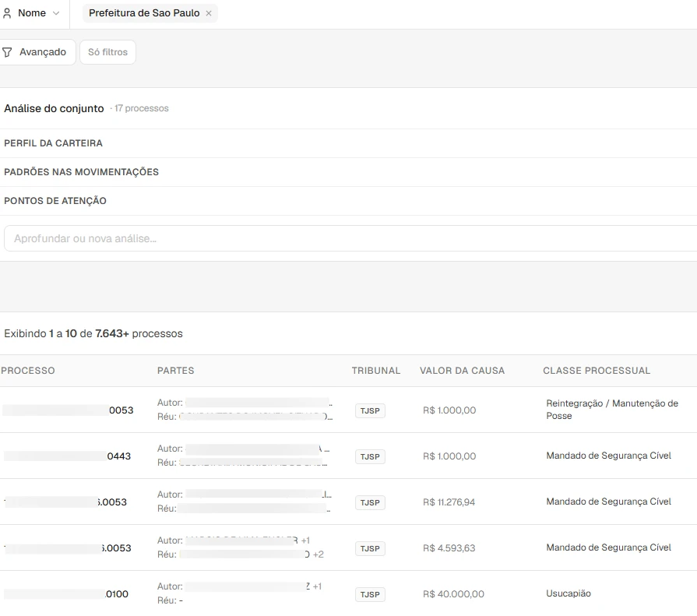Expand the PERFIL DA CARTEIRA section
The width and height of the screenshot is (697, 616).
[349, 143]
